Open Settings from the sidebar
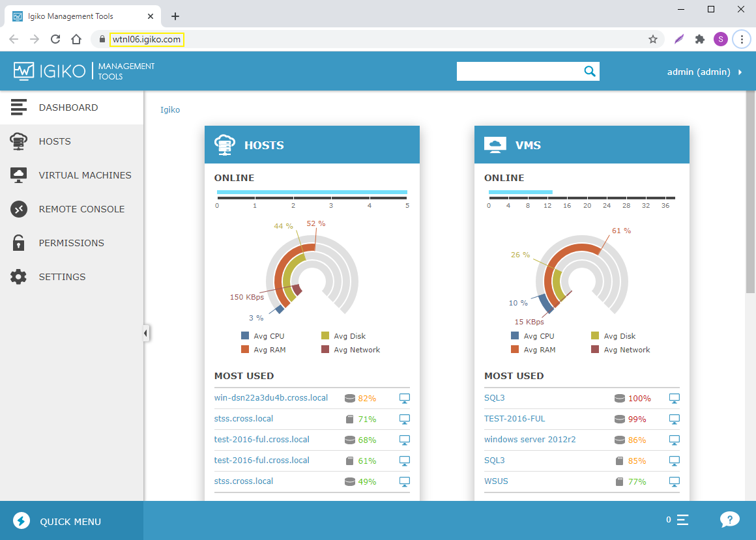 click(71, 277)
